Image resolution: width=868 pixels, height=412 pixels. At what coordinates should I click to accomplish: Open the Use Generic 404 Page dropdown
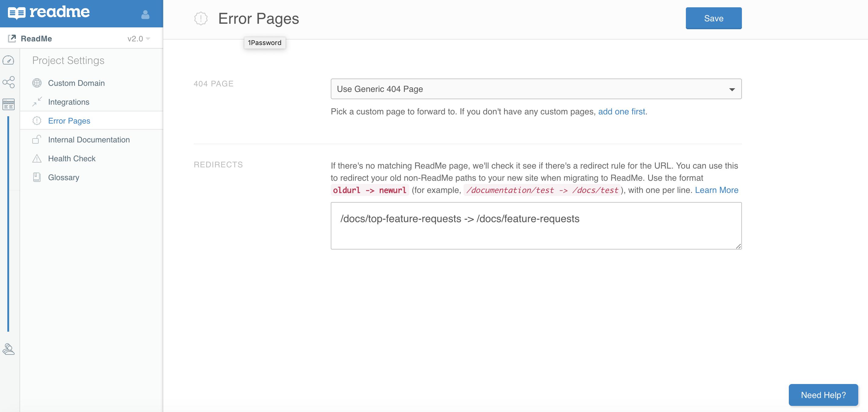(x=536, y=89)
